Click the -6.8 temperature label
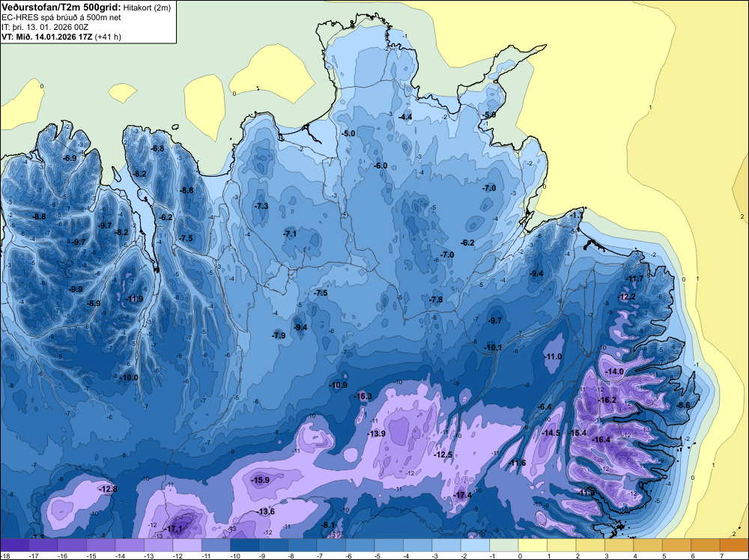This screenshot has width=749, height=560. [x=157, y=148]
